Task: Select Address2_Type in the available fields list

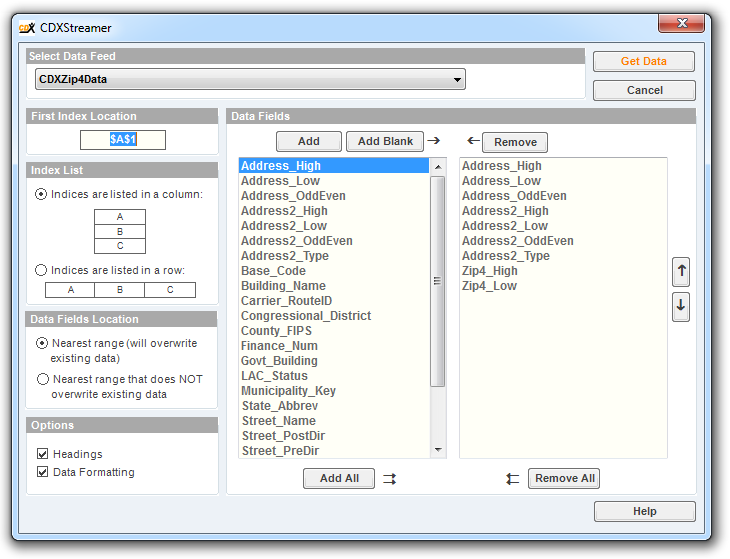Action: point(333,256)
